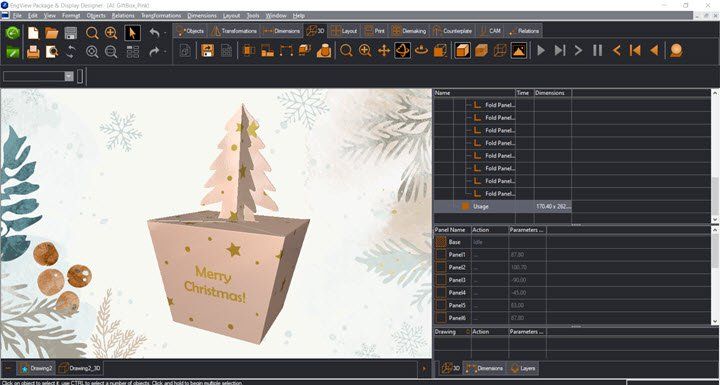Switch to the Counterplate toolbar tab
The width and height of the screenshot is (720, 385).
(453, 31)
